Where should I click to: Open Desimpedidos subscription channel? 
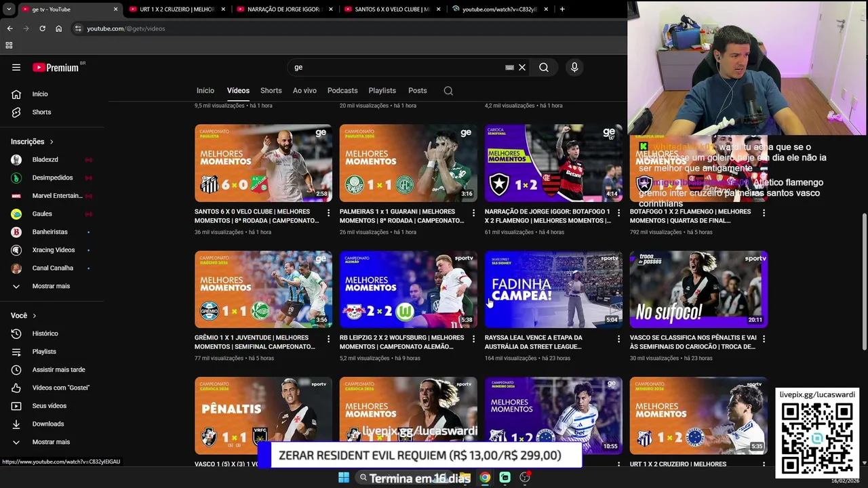click(x=52, y=178)
